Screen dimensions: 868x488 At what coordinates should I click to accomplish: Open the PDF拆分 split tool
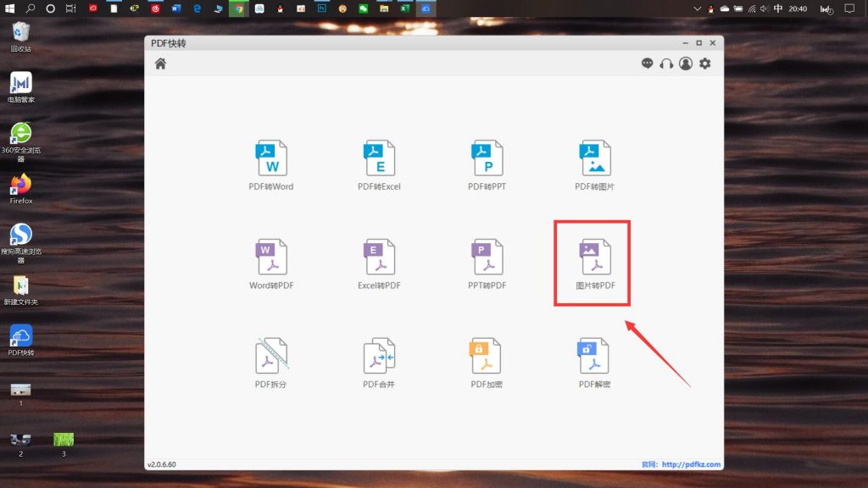[270, 363]
